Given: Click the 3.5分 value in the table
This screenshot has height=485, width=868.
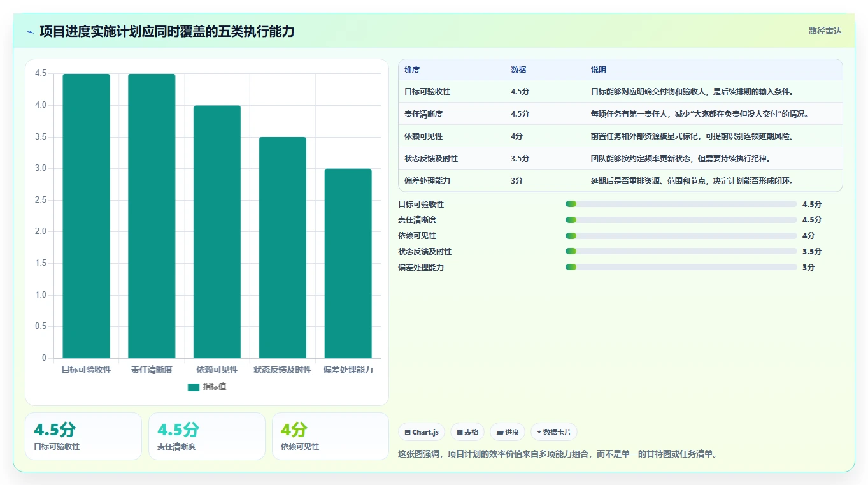Looking at the screenshot, I should [x=520, y=159].
